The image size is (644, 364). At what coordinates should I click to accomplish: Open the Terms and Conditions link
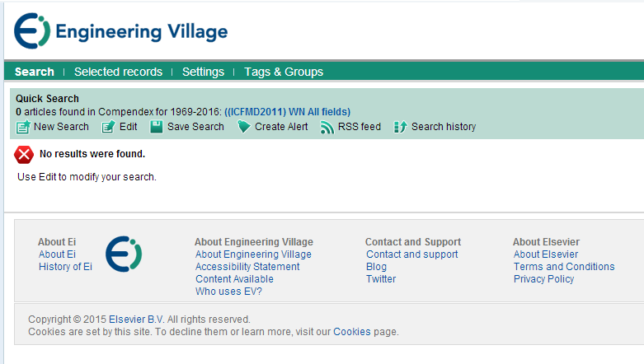pyautogui.click(x=564, y=267)
